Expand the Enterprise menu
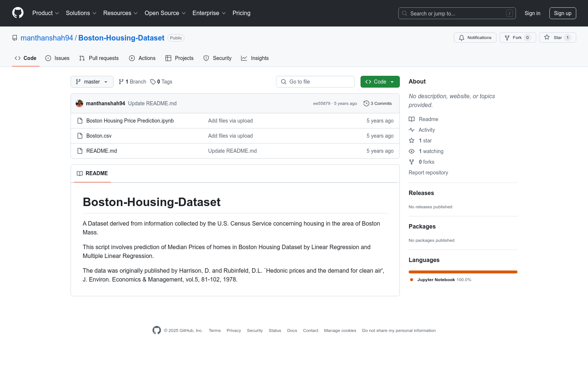The width and height of the screenshot is (588, 368). 209,13
